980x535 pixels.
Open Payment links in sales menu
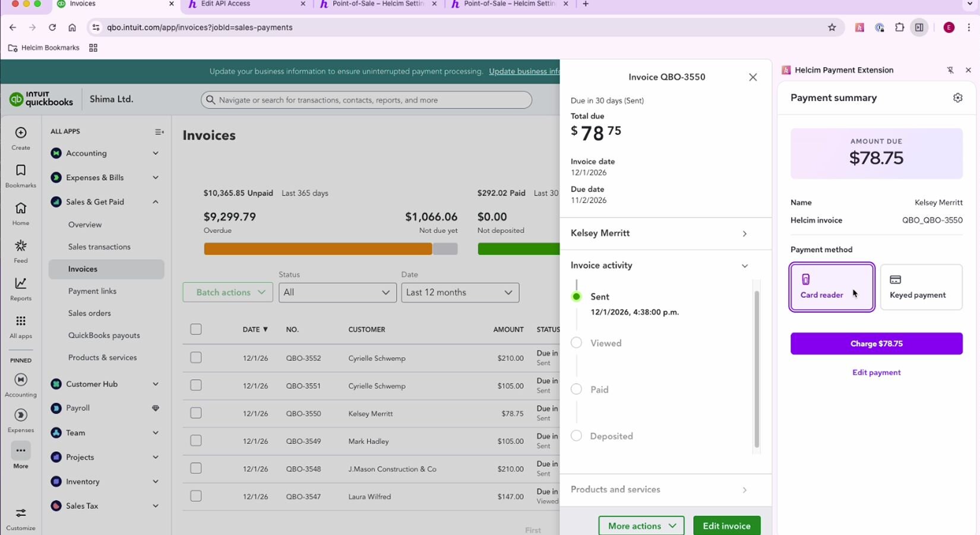pyautogui.click(x=92, y=291)
